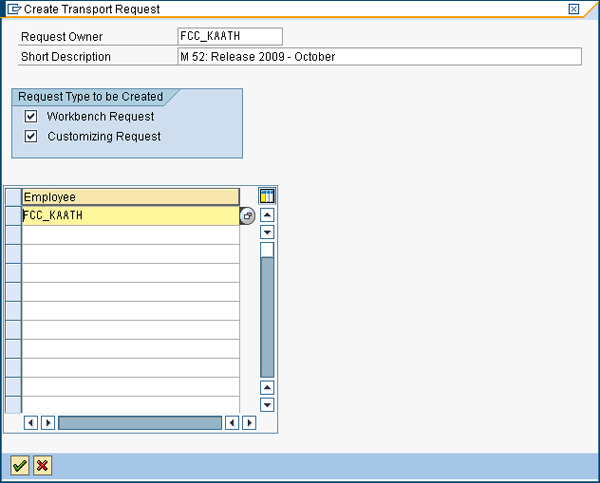Viewport: 600px width, 483px height.
Task: Cancel the dialog with the red X icon
Action: coord(42,465)
